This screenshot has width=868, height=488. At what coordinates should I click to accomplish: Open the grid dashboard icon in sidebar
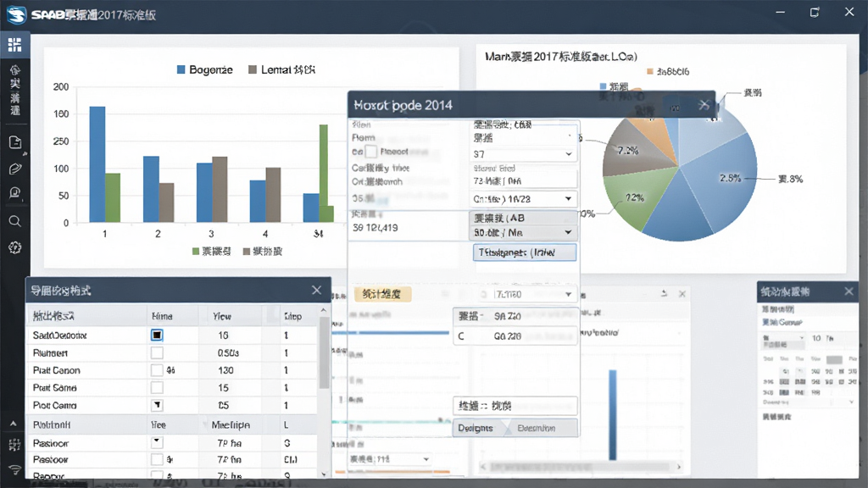click(15, 45)
